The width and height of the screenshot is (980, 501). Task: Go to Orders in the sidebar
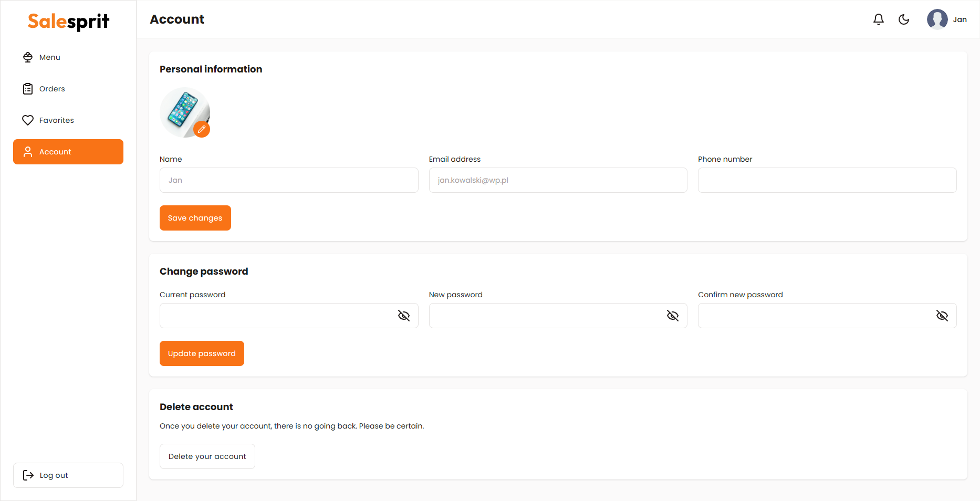click(68, 89)
